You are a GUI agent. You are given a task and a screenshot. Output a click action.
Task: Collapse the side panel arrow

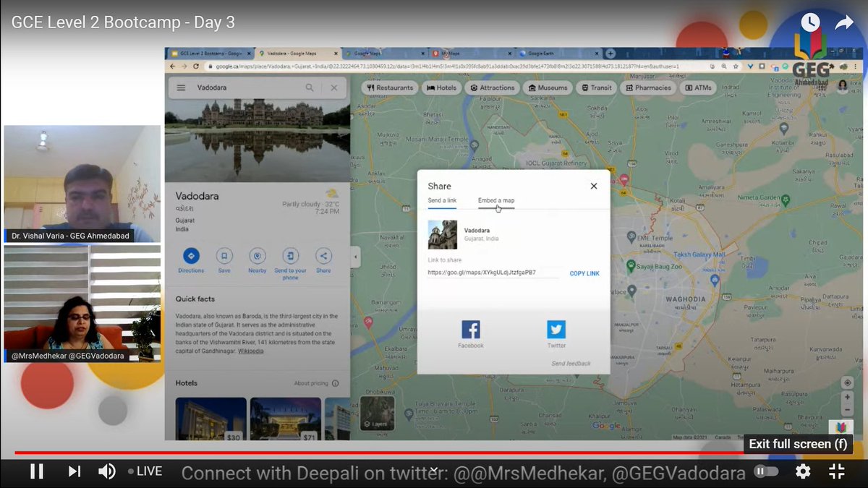click(355, 257)
